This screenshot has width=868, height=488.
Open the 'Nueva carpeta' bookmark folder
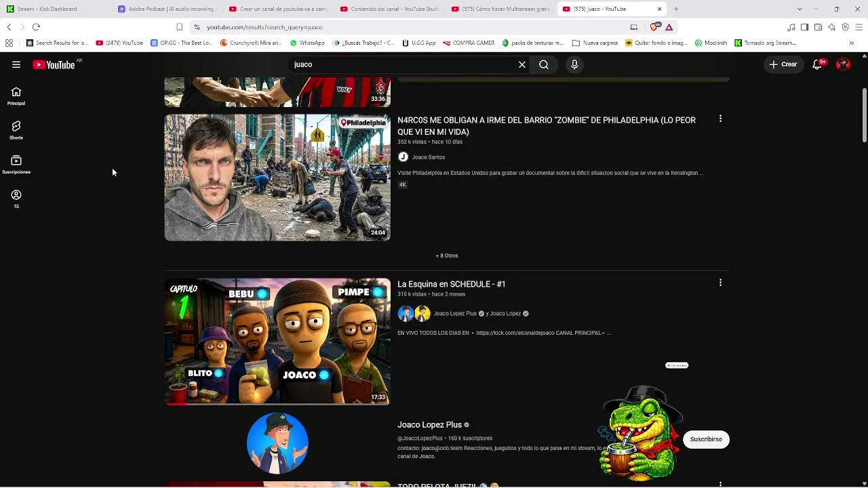tap(595, 43)
